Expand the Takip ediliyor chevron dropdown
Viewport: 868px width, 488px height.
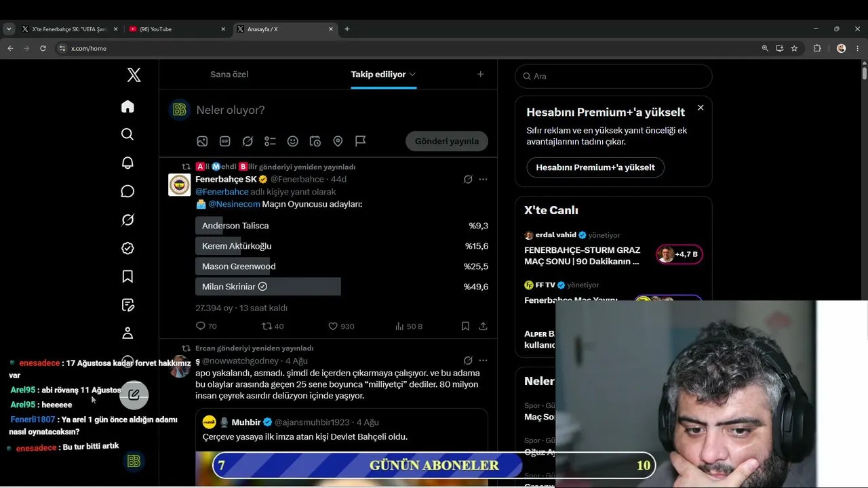click(x=412, y=75)
